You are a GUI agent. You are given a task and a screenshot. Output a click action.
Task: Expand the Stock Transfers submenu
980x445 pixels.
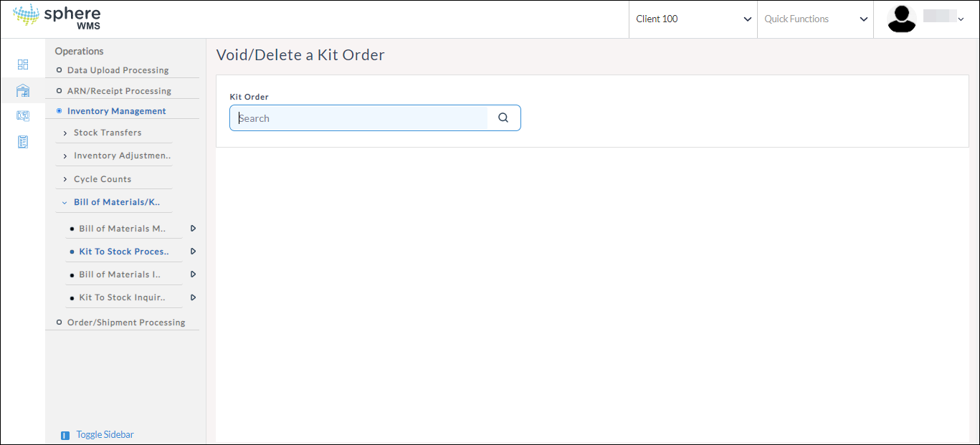[108, 133]
